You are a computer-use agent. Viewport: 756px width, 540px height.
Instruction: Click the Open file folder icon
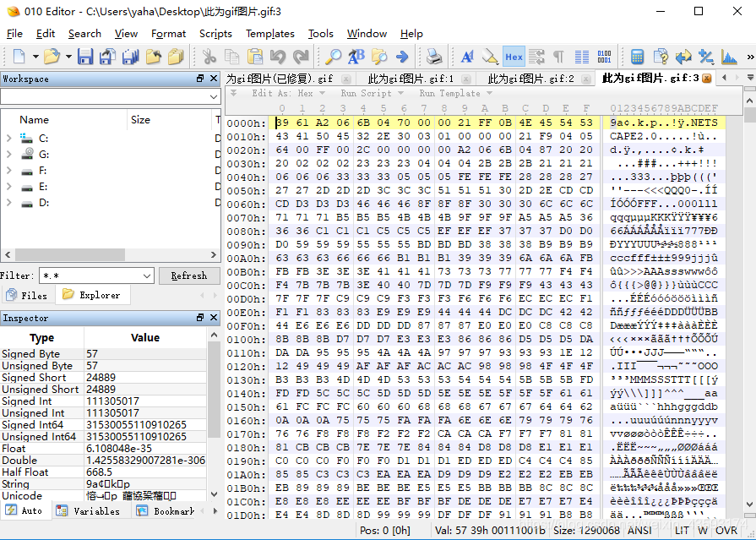tap(52, 57)
